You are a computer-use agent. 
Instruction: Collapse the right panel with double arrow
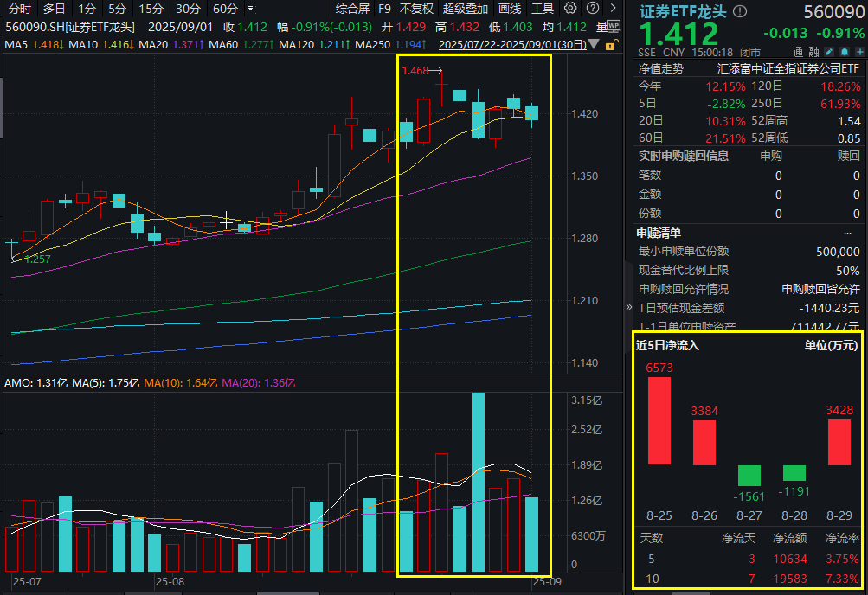tap(628, 308)
